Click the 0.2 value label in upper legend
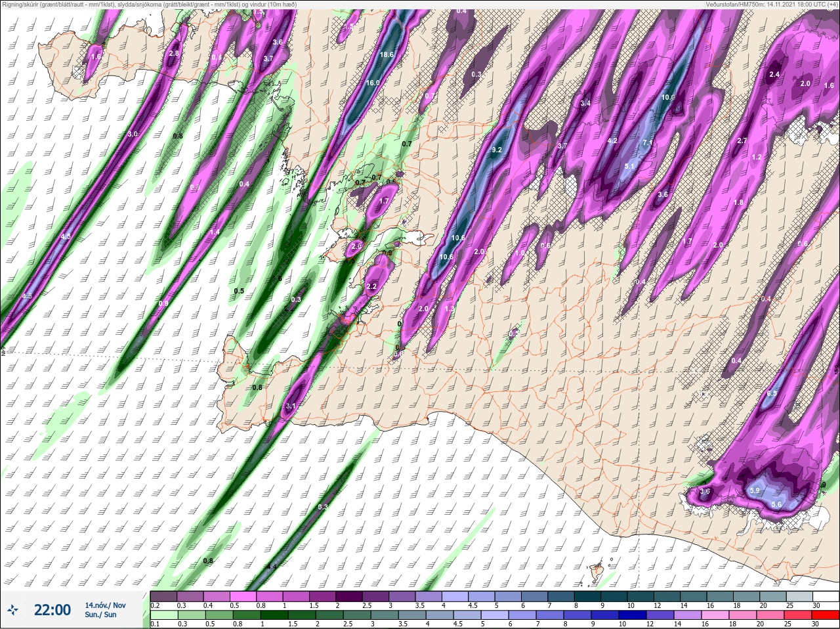 pos(155,605)
